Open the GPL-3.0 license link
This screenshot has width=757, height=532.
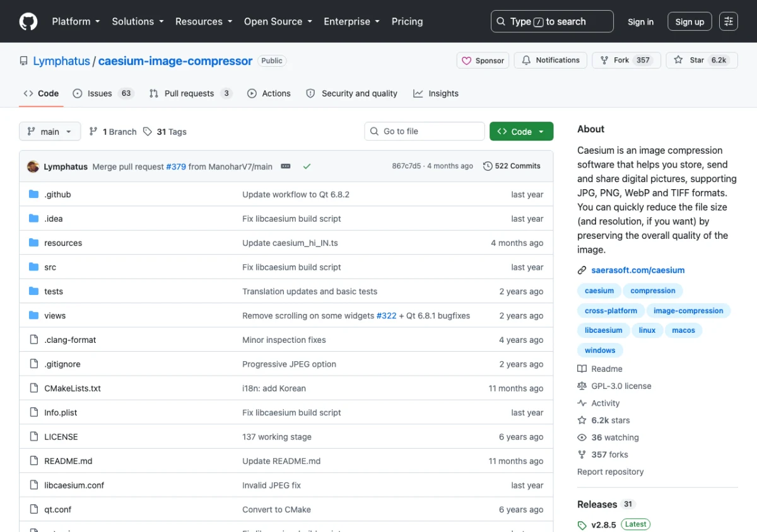614,386
